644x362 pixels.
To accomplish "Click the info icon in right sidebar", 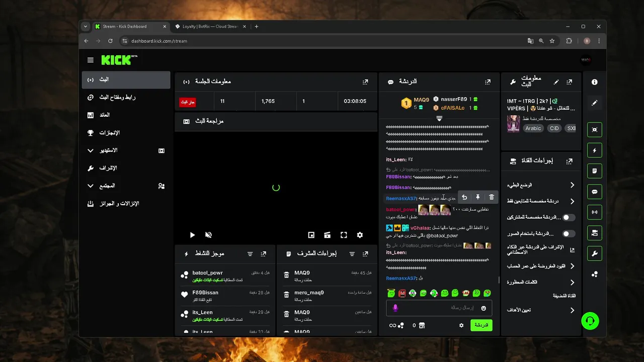I will coord(595,82).
